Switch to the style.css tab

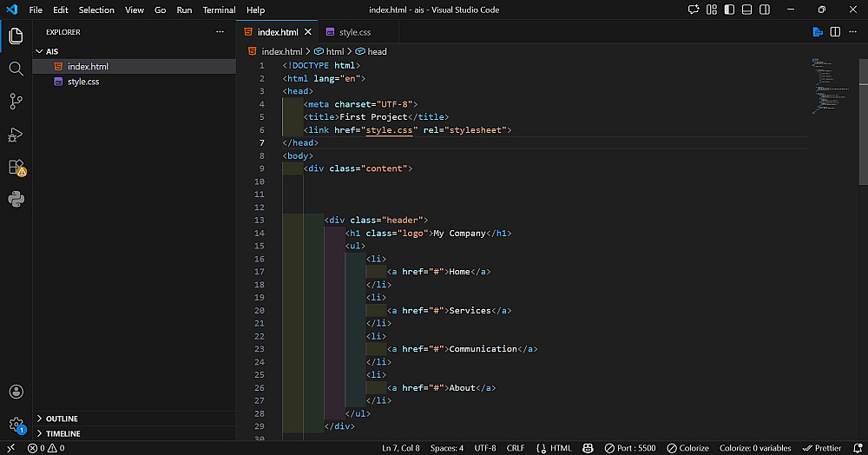point(354,32)
